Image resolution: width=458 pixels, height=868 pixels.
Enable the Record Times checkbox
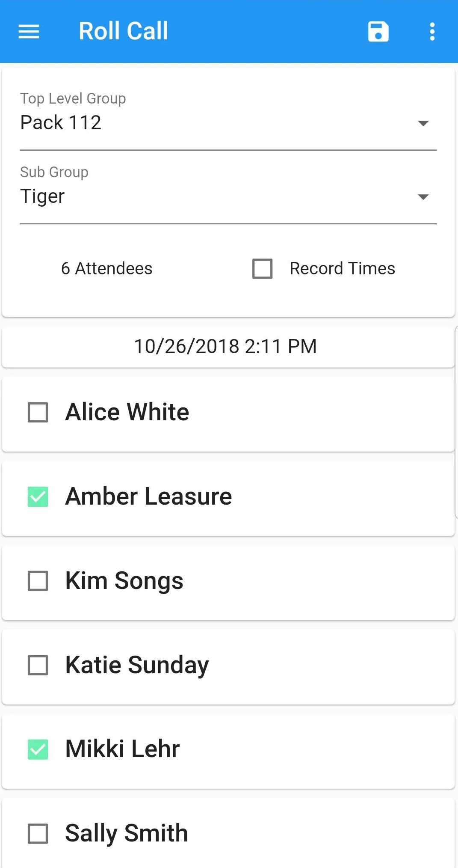pos(262,269)
